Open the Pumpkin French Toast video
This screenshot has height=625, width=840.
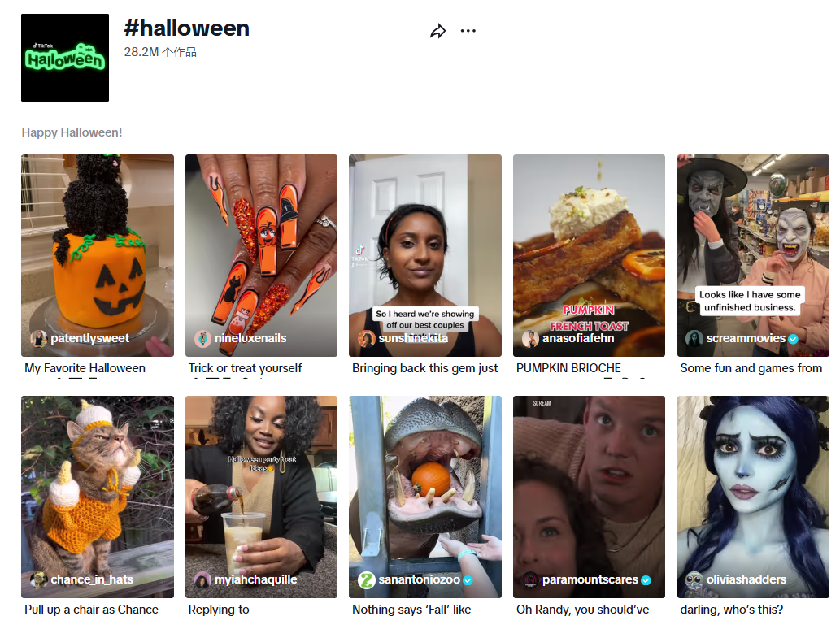tap(589, 244)
